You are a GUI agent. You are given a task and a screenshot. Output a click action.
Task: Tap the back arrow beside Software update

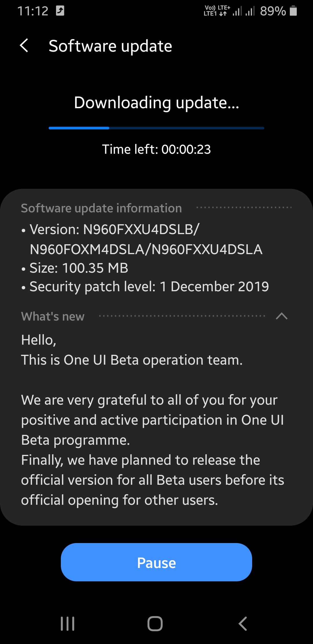tap(24, 46)
